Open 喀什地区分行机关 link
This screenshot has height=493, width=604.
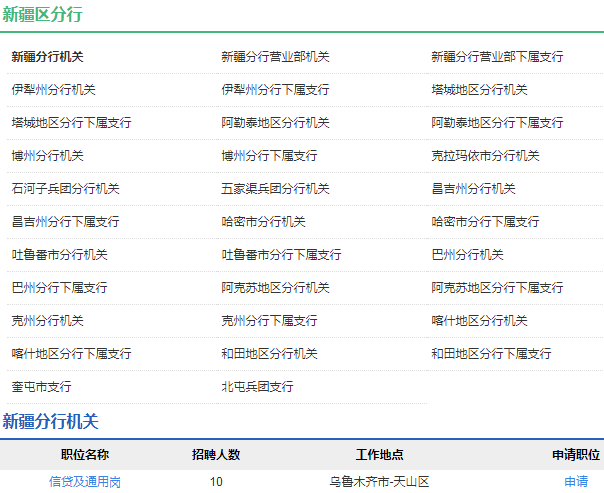(x=479, y=321)
